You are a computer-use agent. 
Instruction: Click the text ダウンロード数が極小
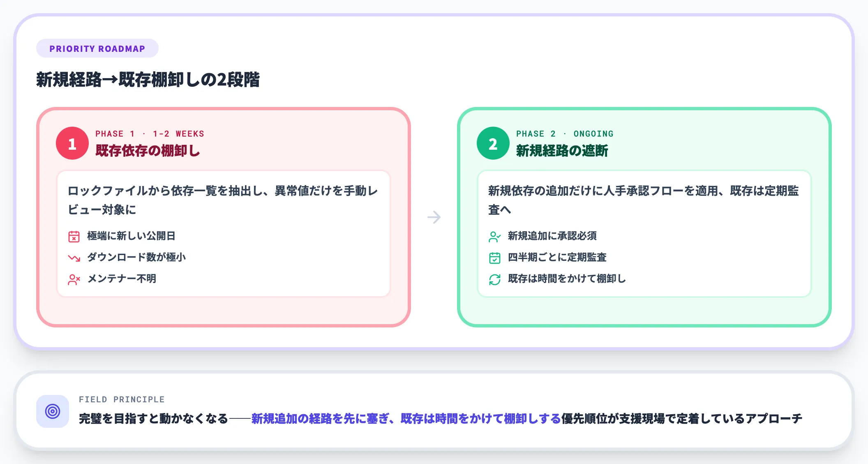click(x=136, y=257)
